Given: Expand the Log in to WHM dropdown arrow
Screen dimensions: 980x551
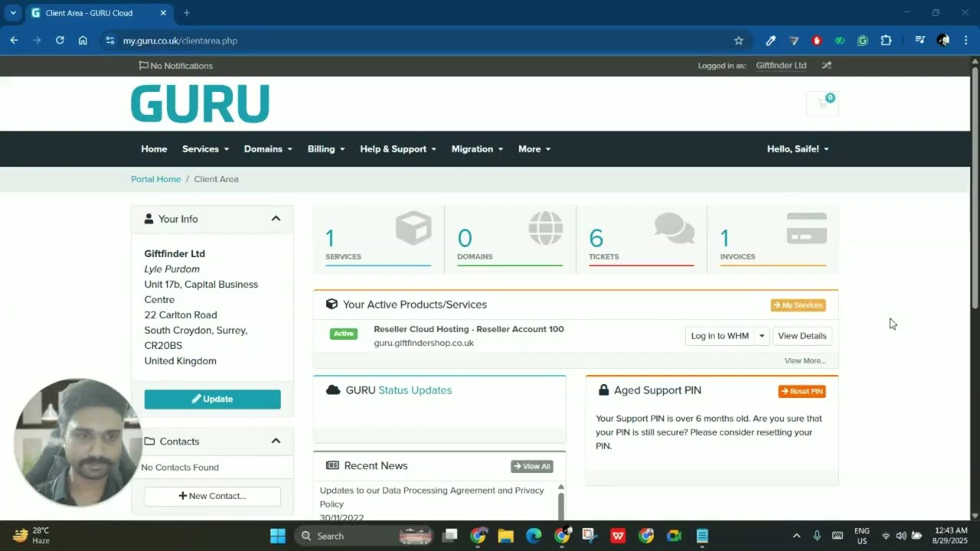Looking at the screenshot, I should [x=762, y=336].
